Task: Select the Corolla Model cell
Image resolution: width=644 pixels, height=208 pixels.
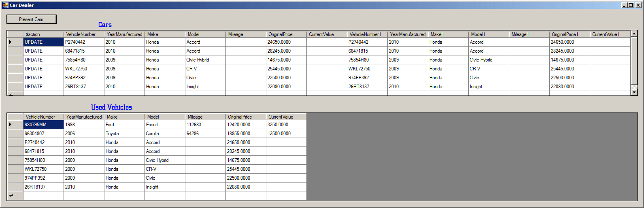Action: [165, 134]
